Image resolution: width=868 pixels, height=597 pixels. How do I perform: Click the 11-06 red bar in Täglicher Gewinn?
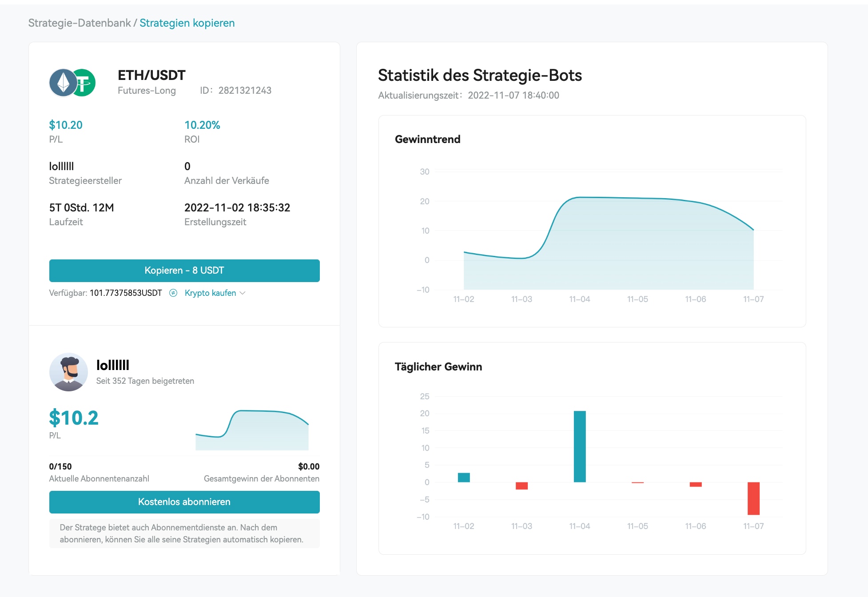coord(696,485)
